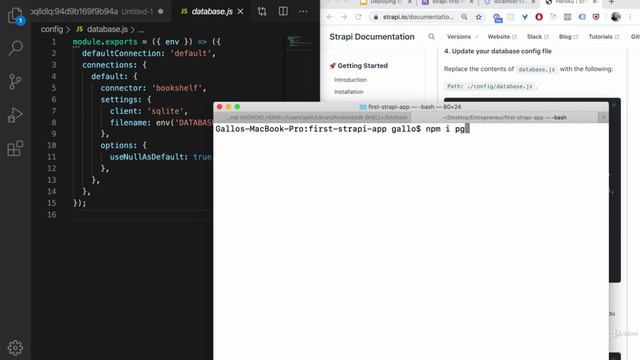Open the Run and Debug view

(x=15, y=115)
